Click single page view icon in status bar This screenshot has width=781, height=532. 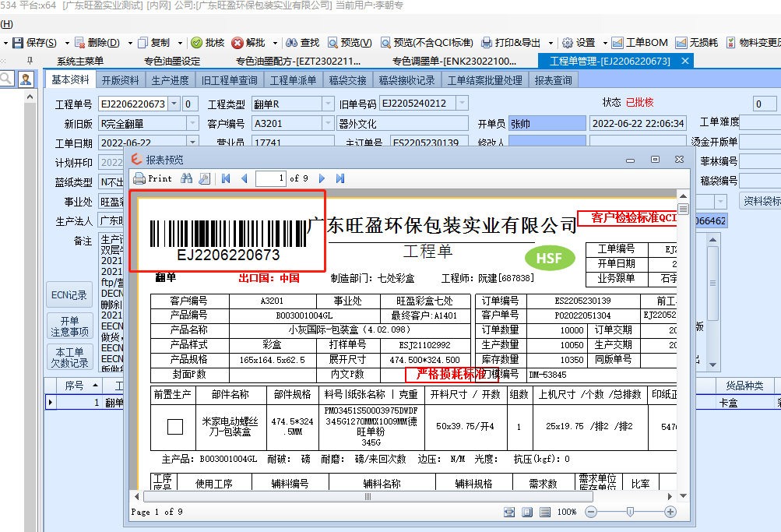click(527, 512)
